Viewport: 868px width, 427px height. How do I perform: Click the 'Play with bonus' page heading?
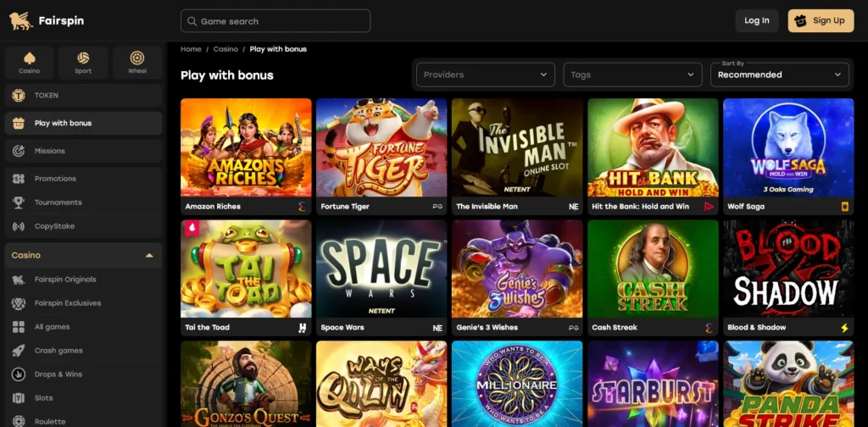pos(227,75)
